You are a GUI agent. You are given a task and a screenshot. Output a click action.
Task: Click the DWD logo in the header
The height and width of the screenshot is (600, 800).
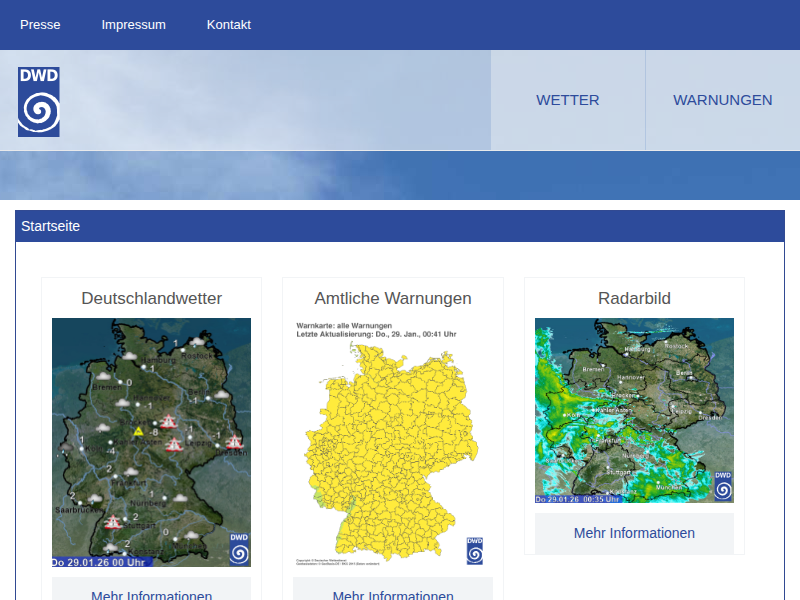[39, 102]
